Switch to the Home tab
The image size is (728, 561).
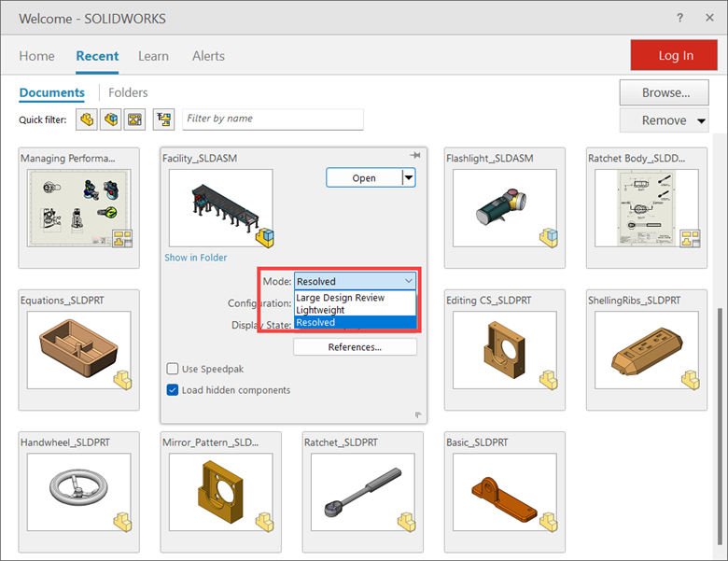(36, 56)
